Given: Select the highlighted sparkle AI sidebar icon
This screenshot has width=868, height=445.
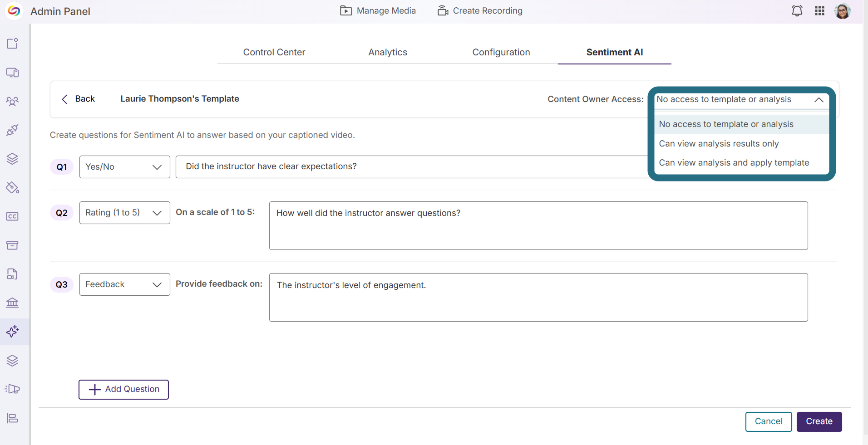Looking at the screenshot, I should pyautogui.click(x=12, y=332).
